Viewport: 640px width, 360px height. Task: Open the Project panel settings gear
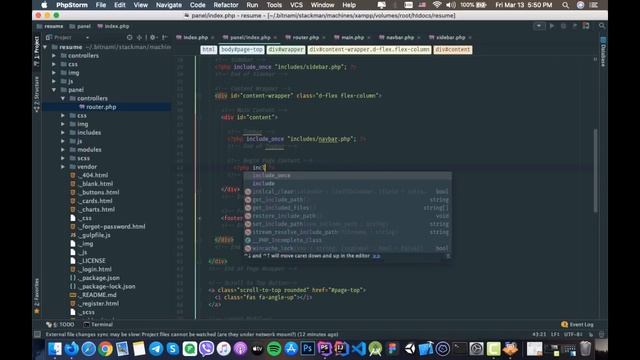[153, 37]
